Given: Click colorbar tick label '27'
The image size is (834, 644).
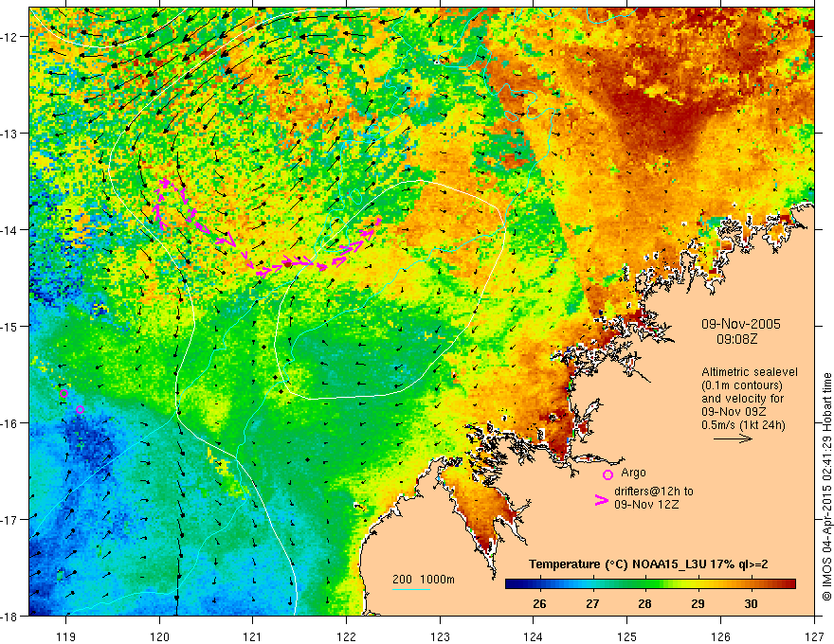Looking at the screenshot, I should 592,604.
